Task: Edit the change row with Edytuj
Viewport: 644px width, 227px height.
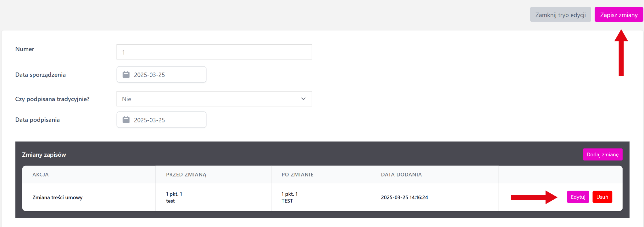Action: [x=578, y=197]
